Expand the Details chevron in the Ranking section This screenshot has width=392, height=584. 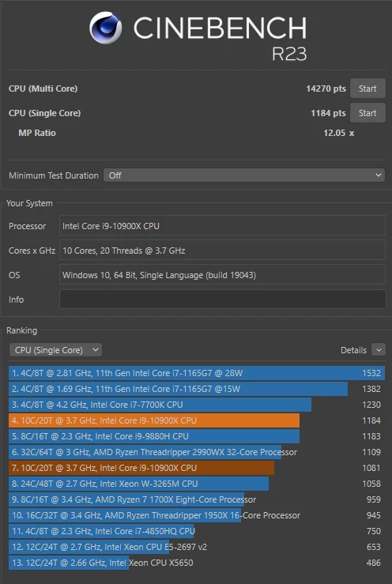pyautogui.click(x=379, y=350)
